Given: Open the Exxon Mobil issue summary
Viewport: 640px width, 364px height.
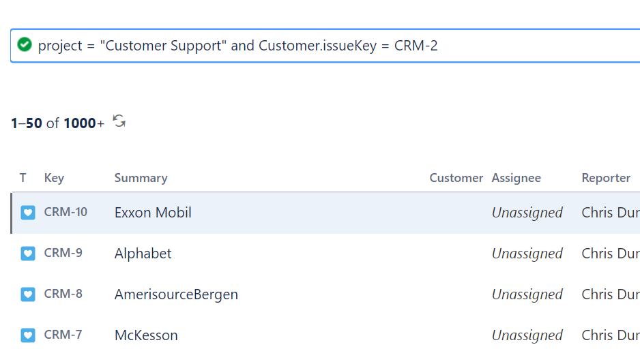Looking at the screenshot, I should (153, 213).
